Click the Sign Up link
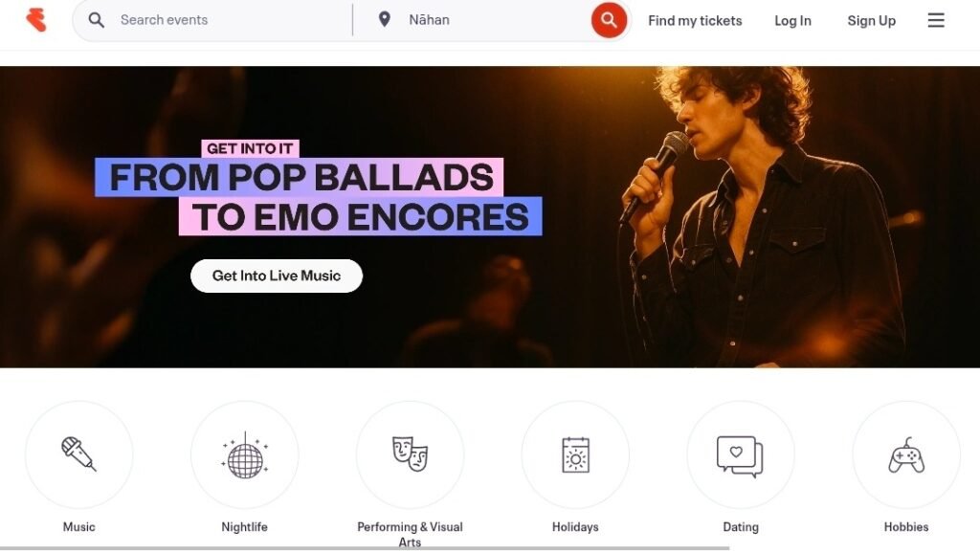 point(871,21)
